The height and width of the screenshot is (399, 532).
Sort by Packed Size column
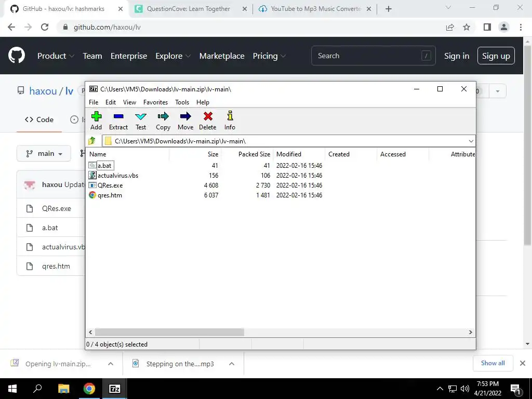pos(247,154)
